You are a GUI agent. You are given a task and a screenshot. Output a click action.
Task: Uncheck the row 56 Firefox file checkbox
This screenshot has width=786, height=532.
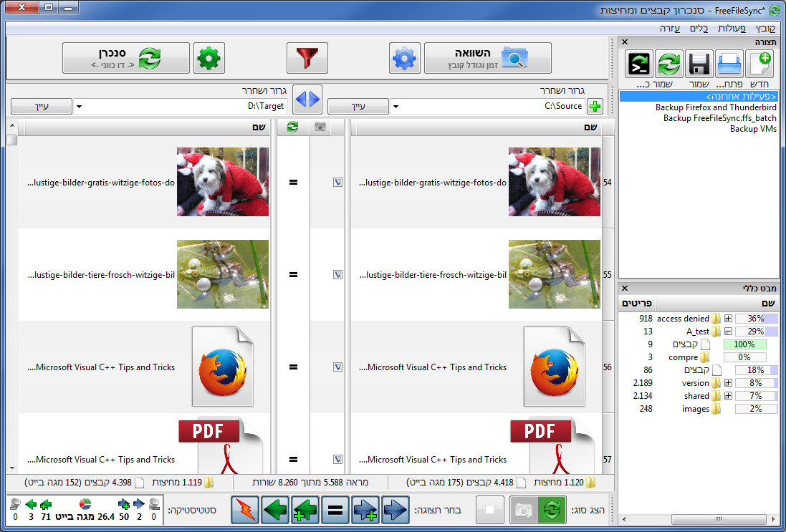337,367
